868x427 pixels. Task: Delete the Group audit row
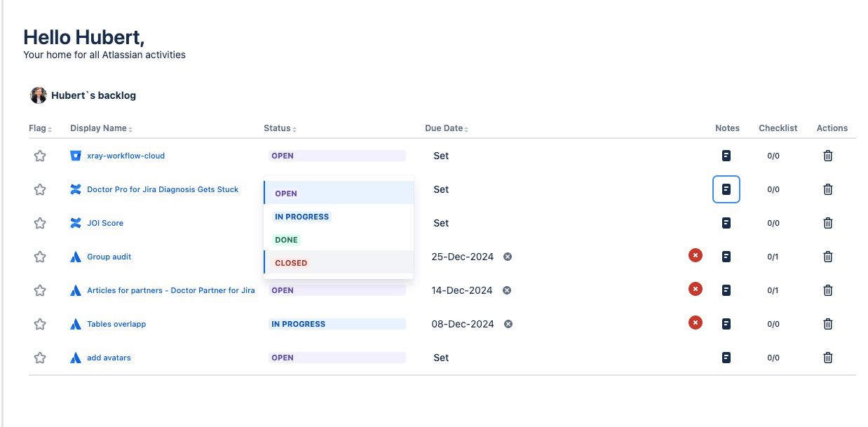[828, 257]
